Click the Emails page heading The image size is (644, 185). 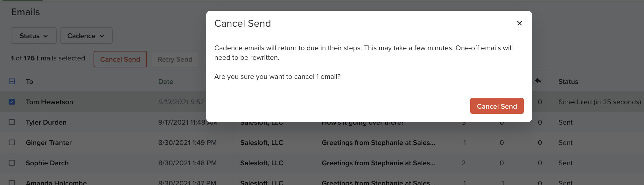[x=25, y=12]
